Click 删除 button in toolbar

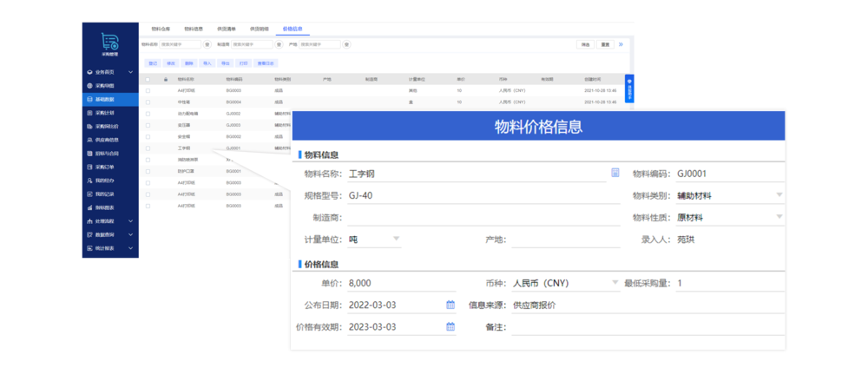coord(188,63)
